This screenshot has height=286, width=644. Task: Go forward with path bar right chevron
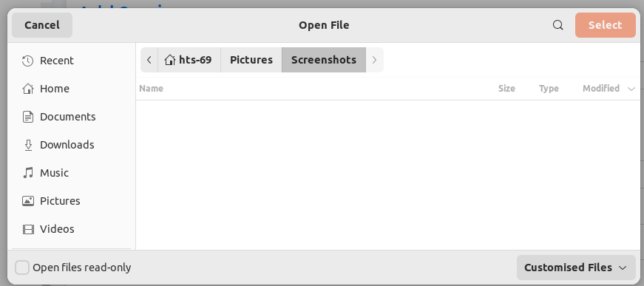(x=374, y=60)
